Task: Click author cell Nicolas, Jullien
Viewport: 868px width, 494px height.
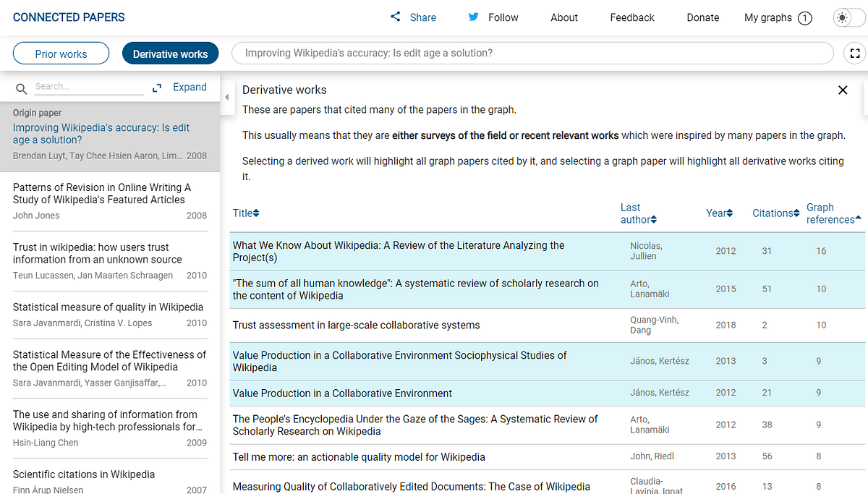Action: point(646,251)
